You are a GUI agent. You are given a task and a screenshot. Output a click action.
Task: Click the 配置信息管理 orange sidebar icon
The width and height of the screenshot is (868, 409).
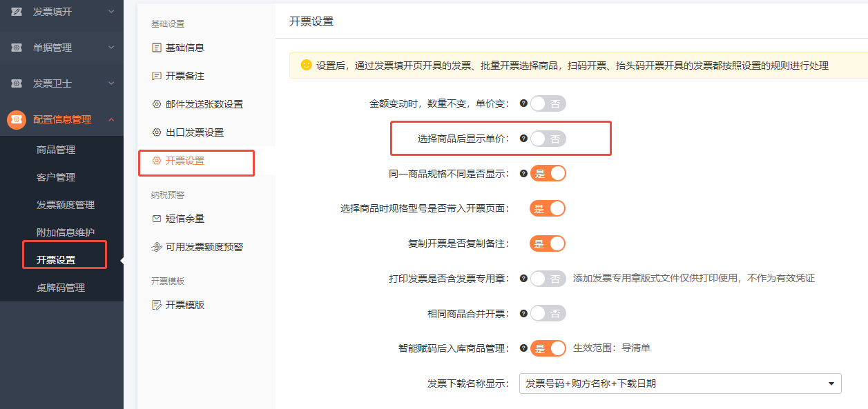(17, 119)
